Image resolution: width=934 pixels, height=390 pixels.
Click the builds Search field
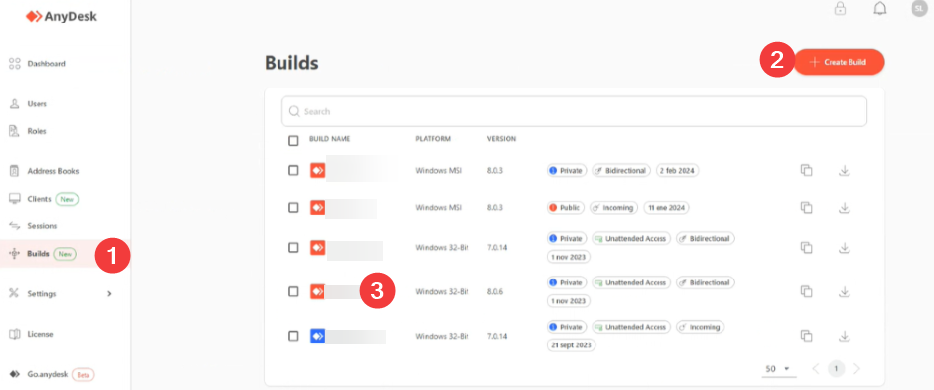[x=574, y=111]
